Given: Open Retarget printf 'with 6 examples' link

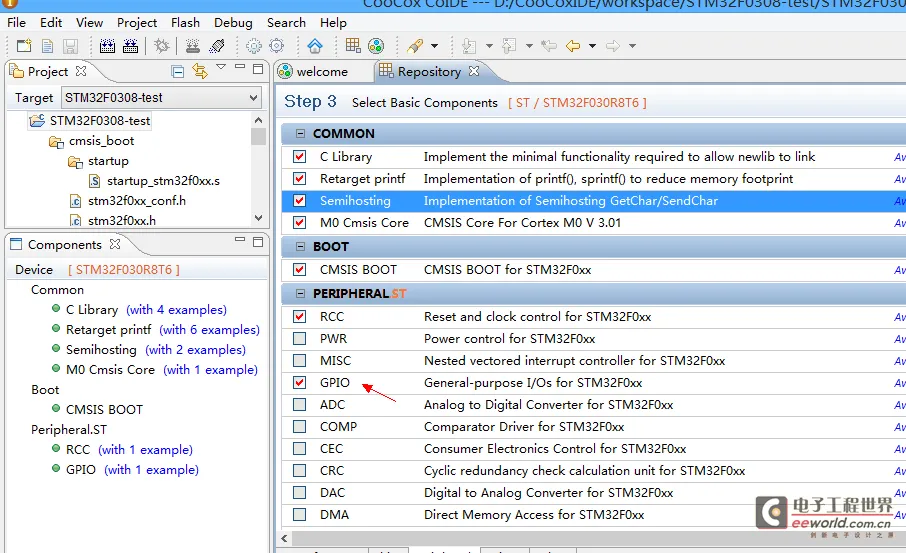Looking at the screenshot, I should 209,330.
